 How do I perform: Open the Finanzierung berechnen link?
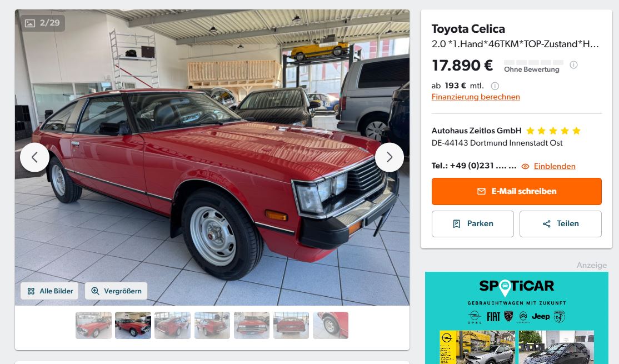475,97
